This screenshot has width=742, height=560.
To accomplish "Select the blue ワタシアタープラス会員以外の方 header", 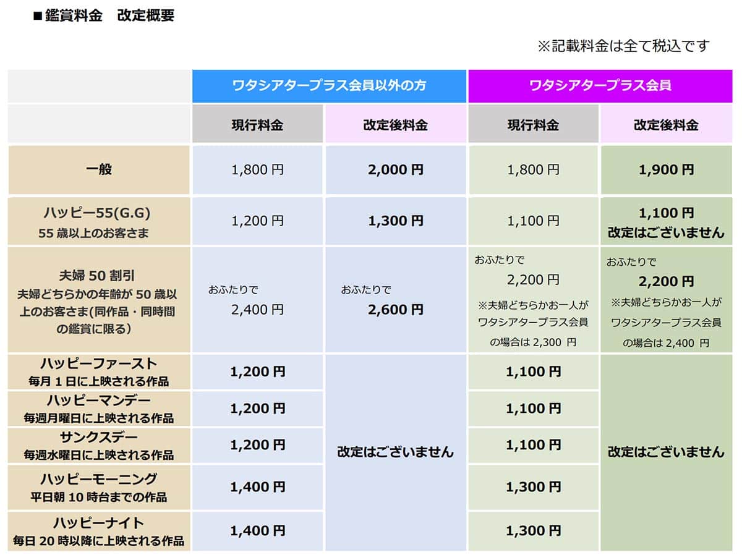I will click(x=329, y=86).
